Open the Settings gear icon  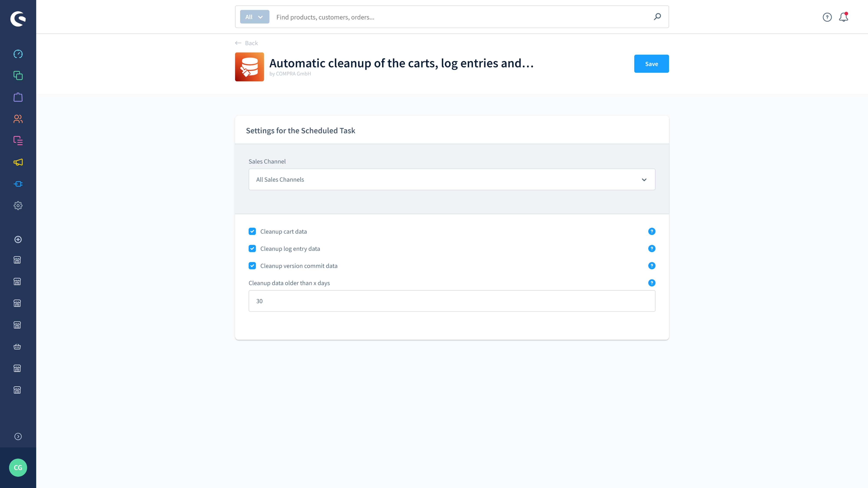coord(18,205)
